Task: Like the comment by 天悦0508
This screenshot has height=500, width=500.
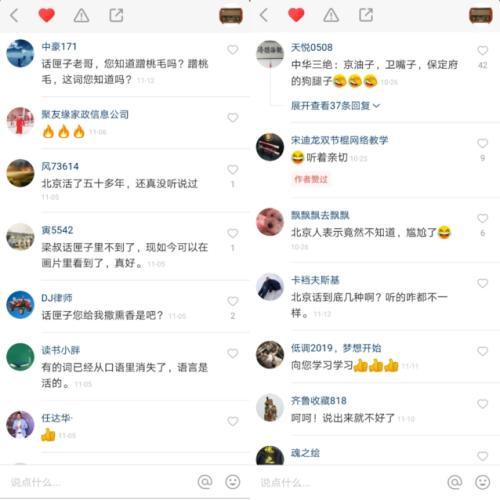Action: (483, 50)
